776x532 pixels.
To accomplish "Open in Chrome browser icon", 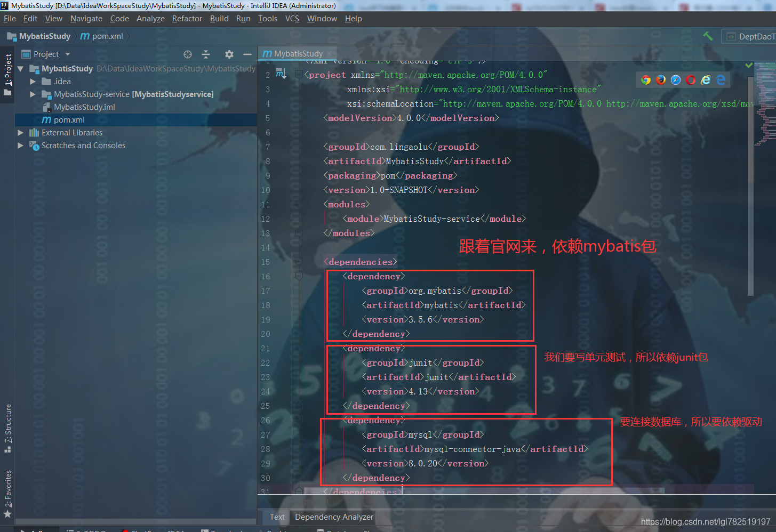I will click(x=646, y=80).
